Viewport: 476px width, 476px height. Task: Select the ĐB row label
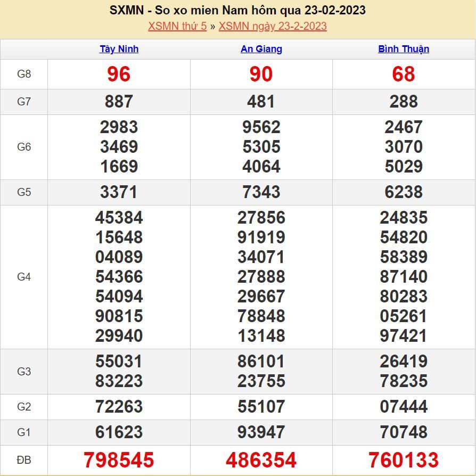(24, 460)
